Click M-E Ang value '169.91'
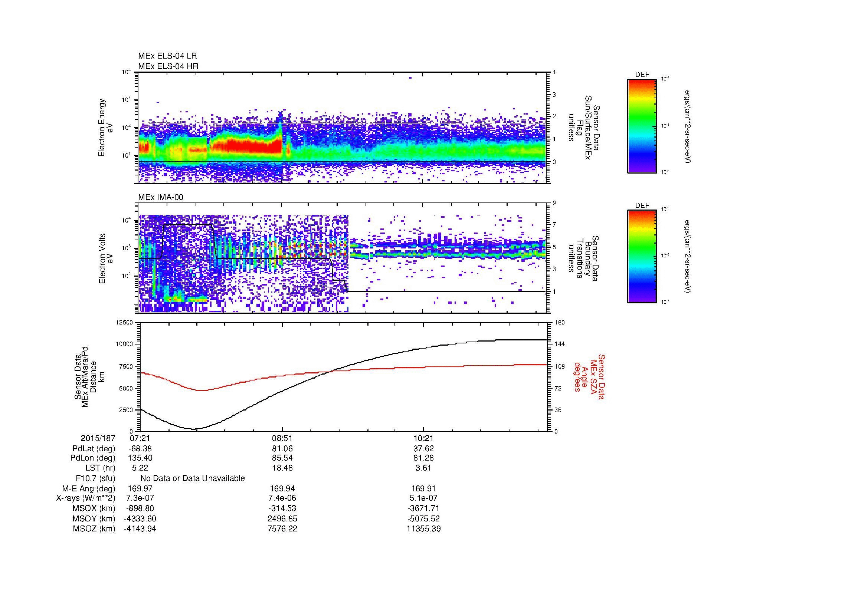Screen dimensions: 868x613 coord(424,488)
